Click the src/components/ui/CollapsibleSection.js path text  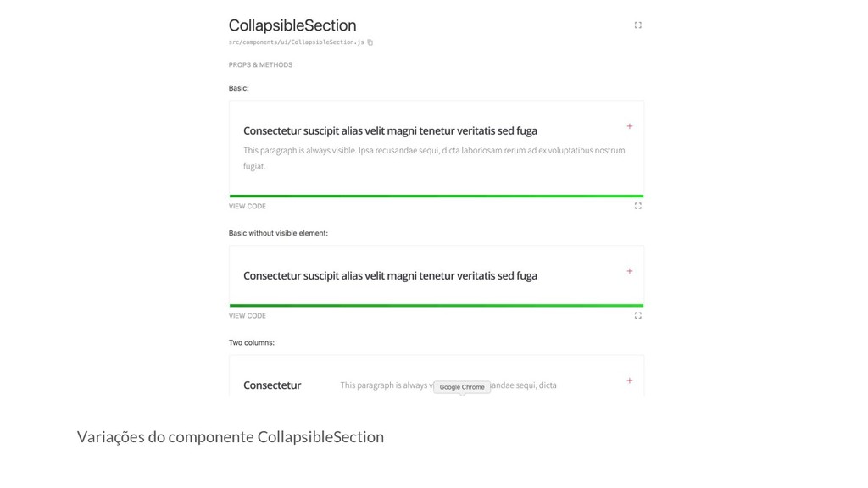click(x=296, y=42)
